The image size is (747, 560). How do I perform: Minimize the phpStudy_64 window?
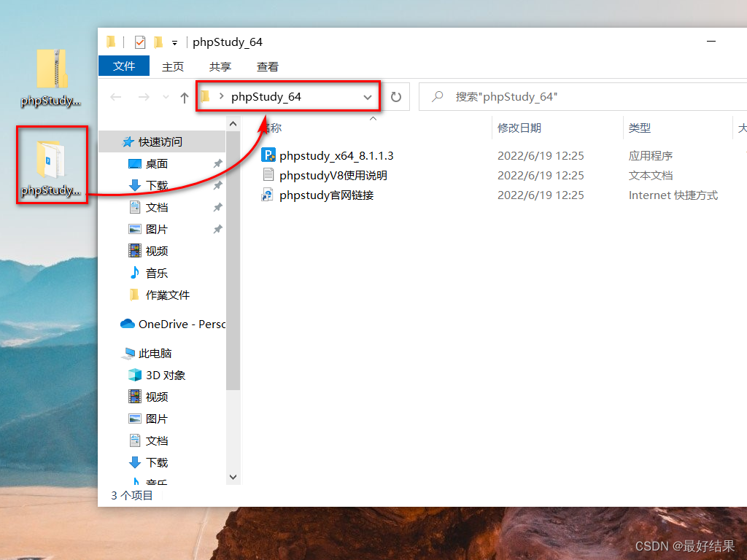coord(711,42)
